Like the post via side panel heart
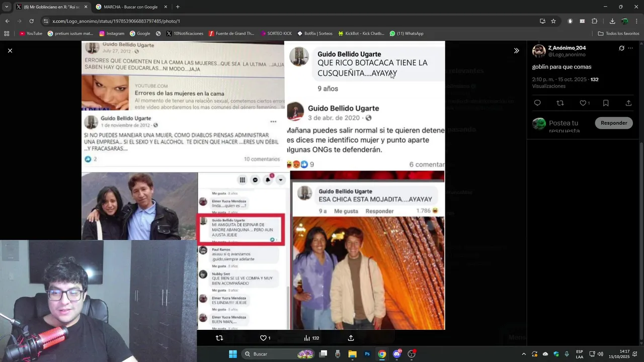The image size is (644, 362). (x=583, y=103)
